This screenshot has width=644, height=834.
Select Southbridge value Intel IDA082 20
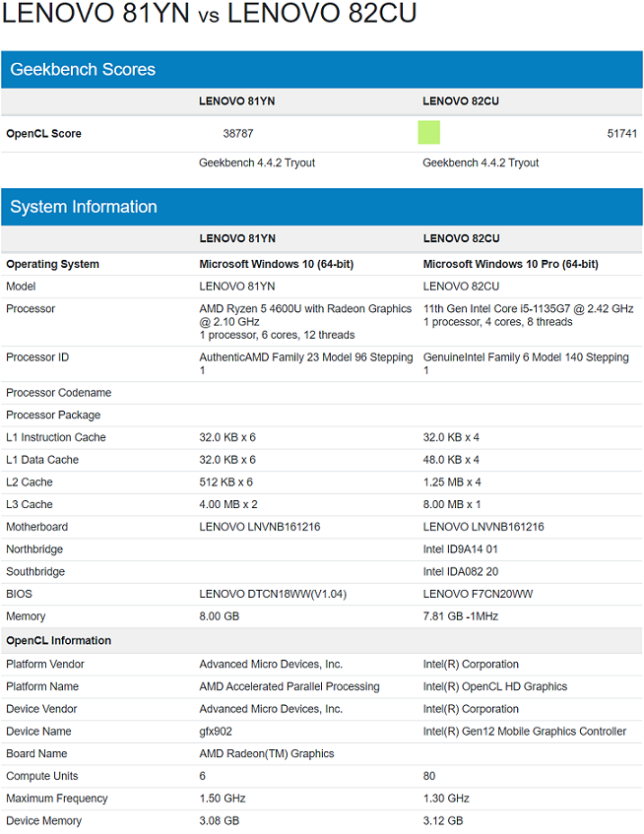[x=461, y=571]
